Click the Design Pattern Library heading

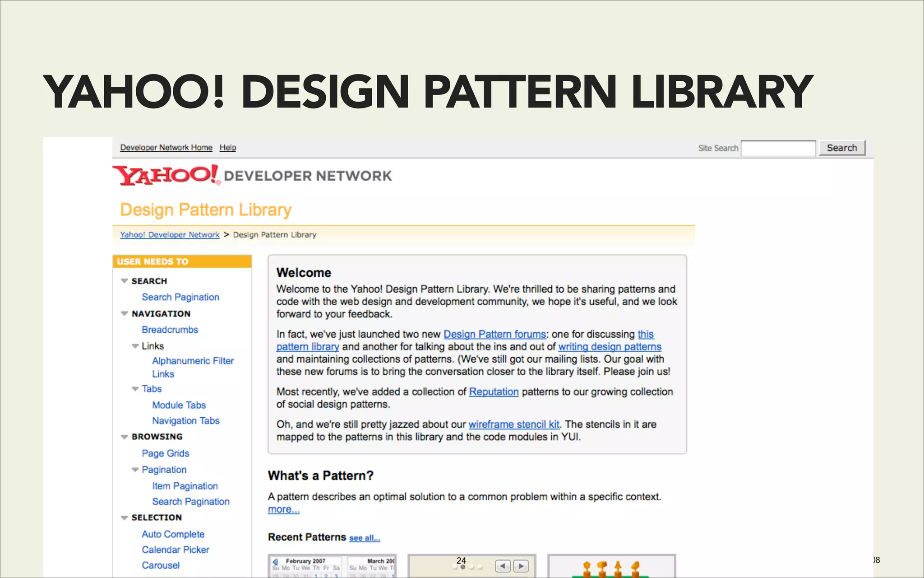[206, 210]
